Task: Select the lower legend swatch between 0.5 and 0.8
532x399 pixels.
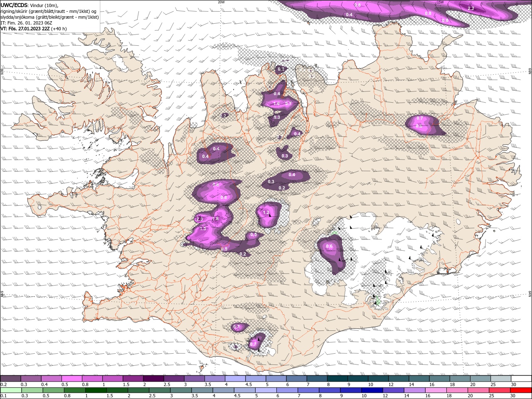Action: click(54, 390)
